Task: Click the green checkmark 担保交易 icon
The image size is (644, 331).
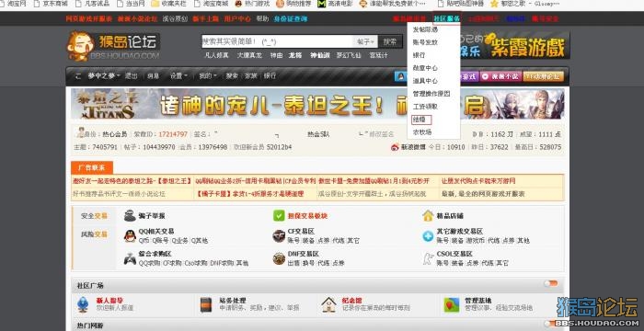Action: coord(279,215)
